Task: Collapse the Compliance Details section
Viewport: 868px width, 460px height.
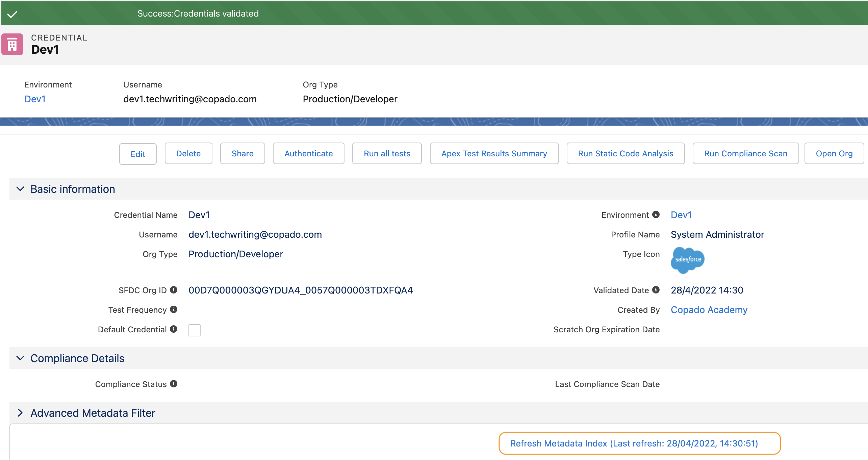Action: [20, 358]
